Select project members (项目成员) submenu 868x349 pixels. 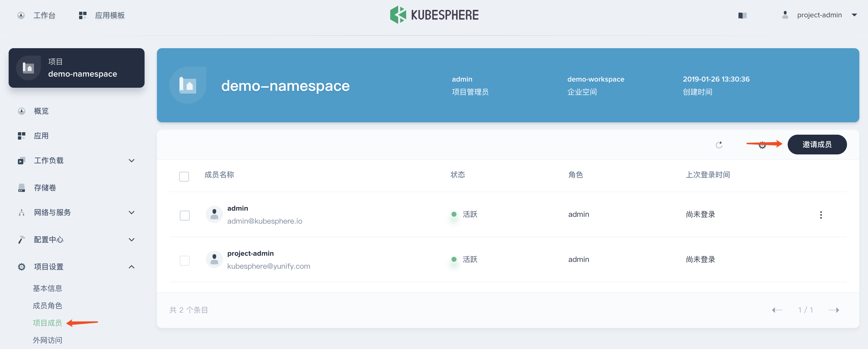48,323
